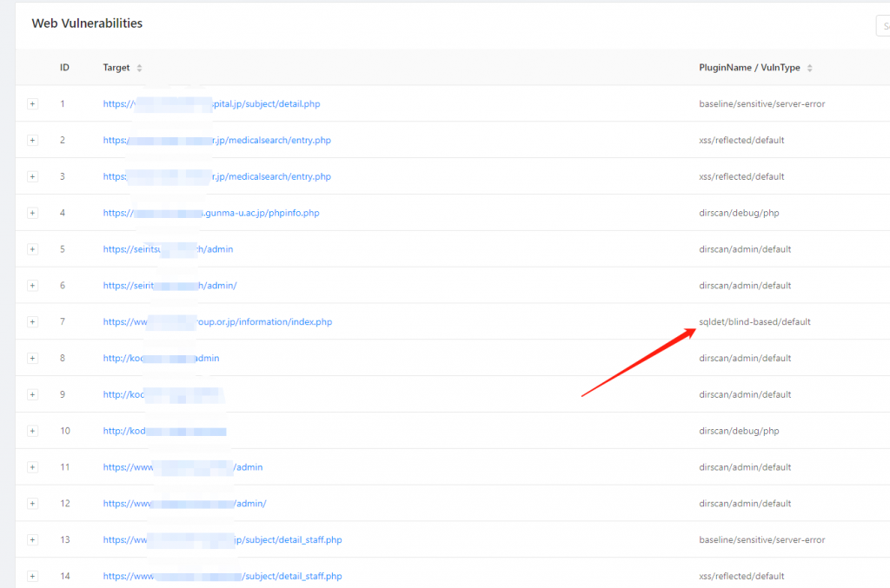This screenshot has height=588, width=890.
Task: Sort by PluginName / VulnType sort arrows
Action: pos(809,68)
